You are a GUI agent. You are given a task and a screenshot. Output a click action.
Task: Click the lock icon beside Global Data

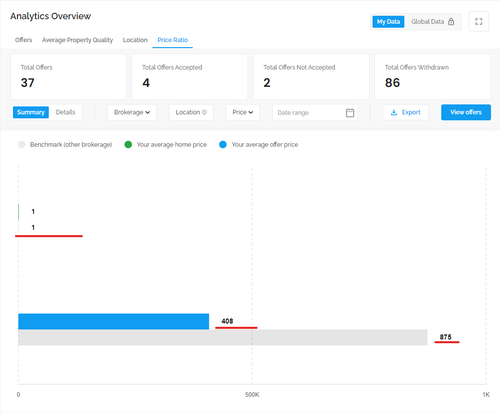point(451,22)
